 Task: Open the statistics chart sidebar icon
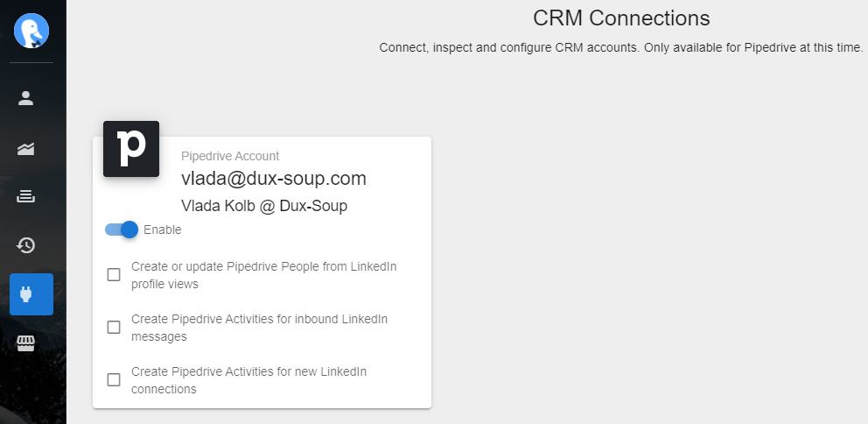pyautogui.click(x=26, y=149)
